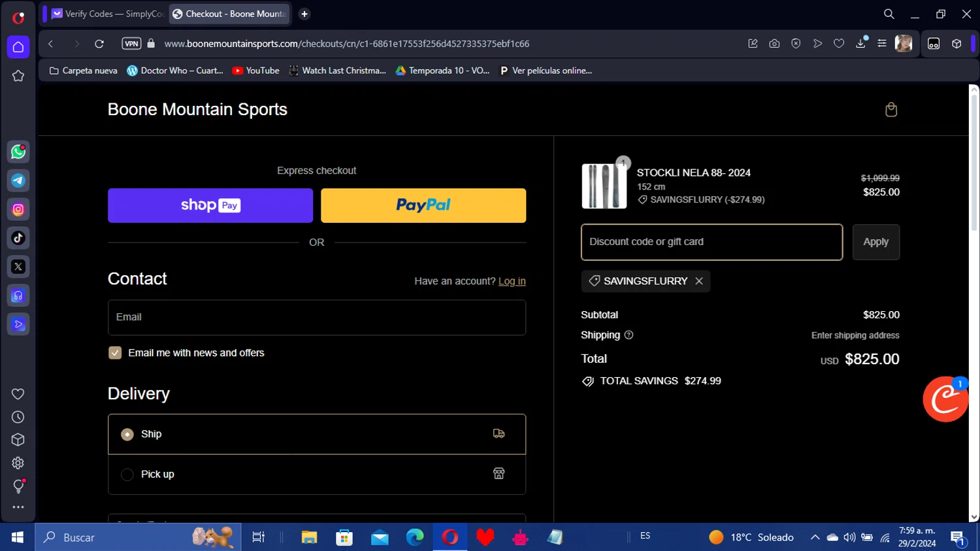This screenshot has width=980, height=551.
Task: Open the Windows notification center
Action: coord(958,539)
